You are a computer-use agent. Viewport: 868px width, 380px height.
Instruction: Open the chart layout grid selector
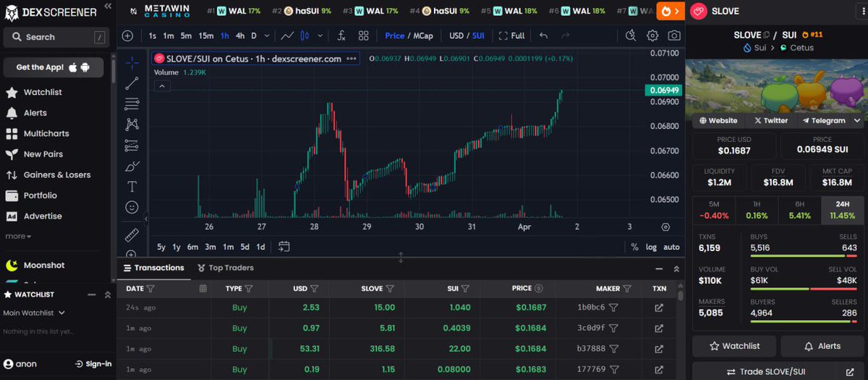363,35
